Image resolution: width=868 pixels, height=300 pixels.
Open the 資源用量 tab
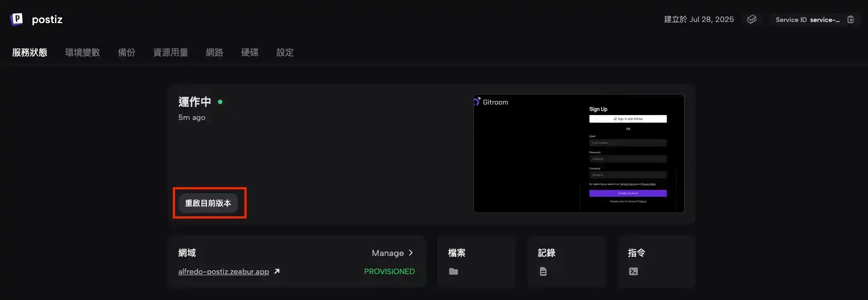pos(171,52)
